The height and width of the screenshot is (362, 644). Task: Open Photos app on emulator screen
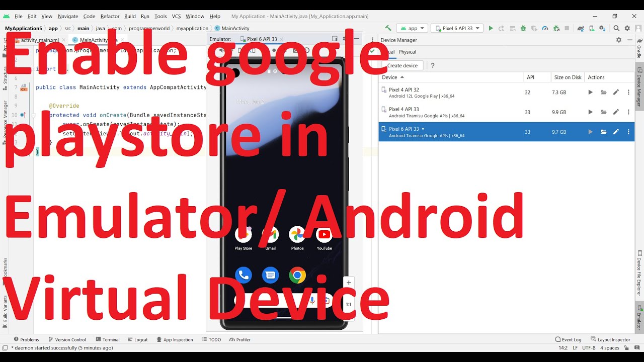(x=297, y=234)
